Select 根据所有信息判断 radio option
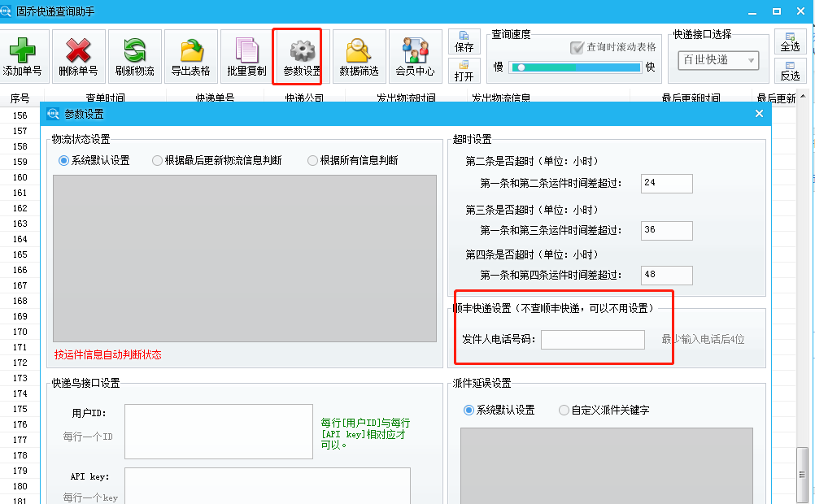The width and height of the screenshot is (815, 504). tap(313, 161)
